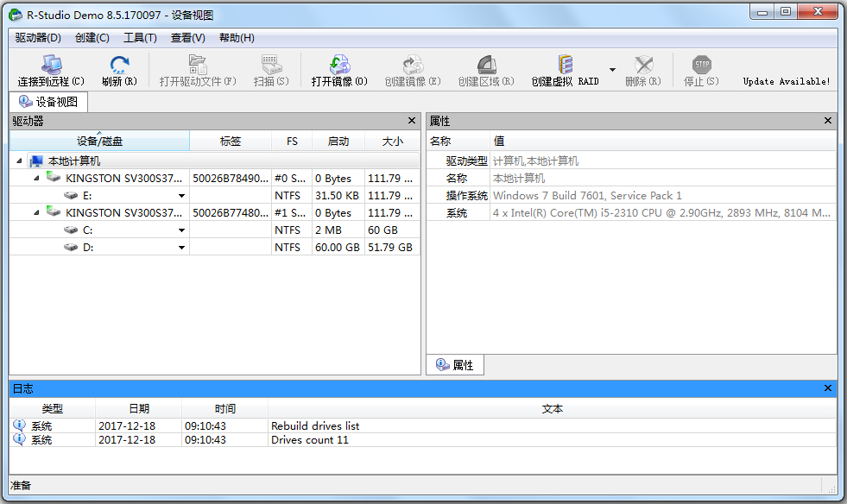Click the D: partition drive icon
Image resolution: width=847 pixels, height=504 pixels.
pyautogui.click(x=71, y=247)
